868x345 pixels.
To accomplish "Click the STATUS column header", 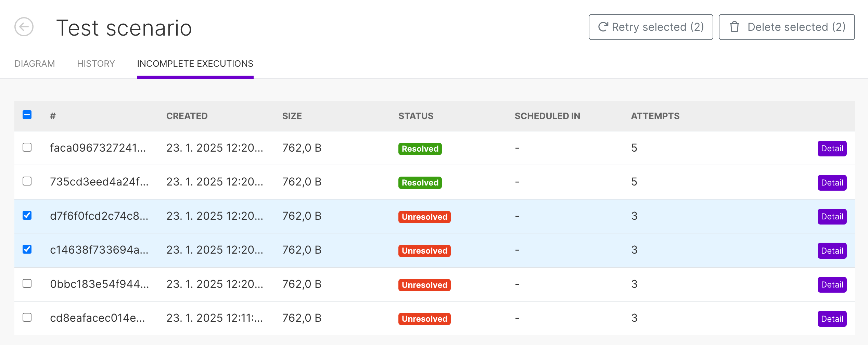I will click(x=416, y=116).
